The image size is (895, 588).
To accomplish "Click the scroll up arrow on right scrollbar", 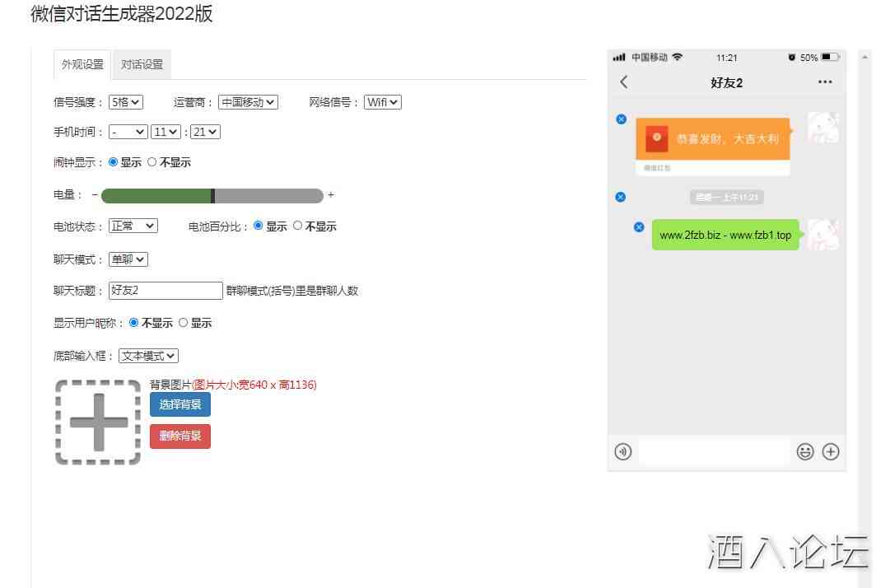I will [x=865, y=57].
